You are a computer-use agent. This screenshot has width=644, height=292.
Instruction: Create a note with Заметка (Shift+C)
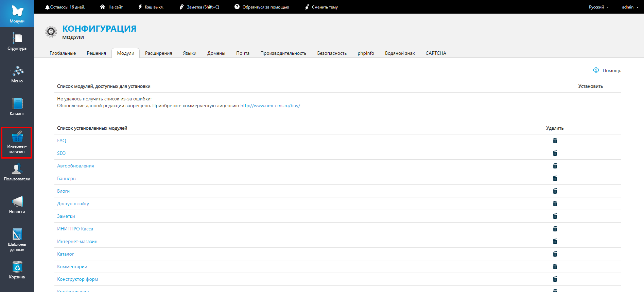click(x=199, y=7)
